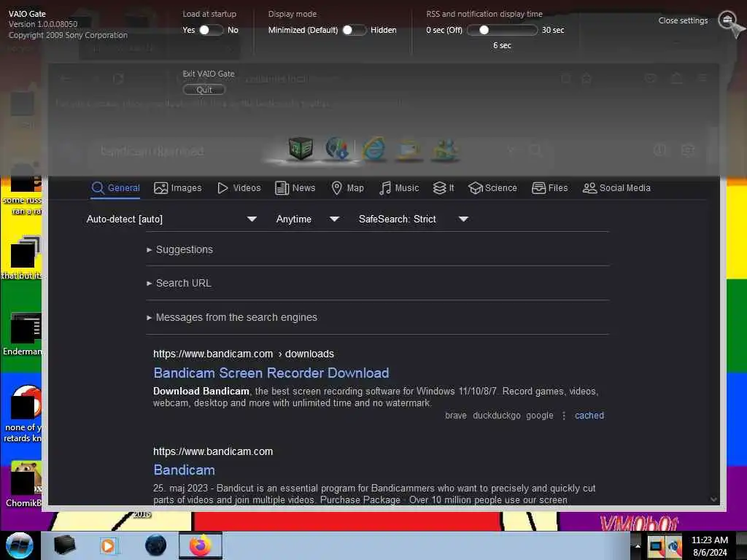
Task: Select the Enderman desktop icon
Action: (21, 334)
